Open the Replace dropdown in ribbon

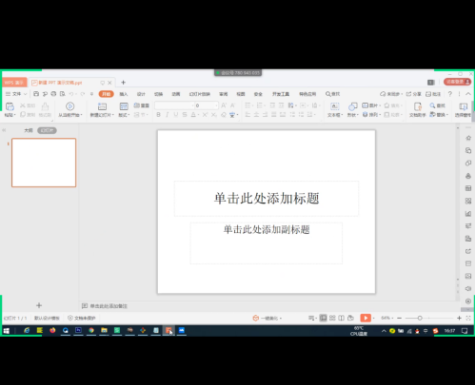(439, 115)
